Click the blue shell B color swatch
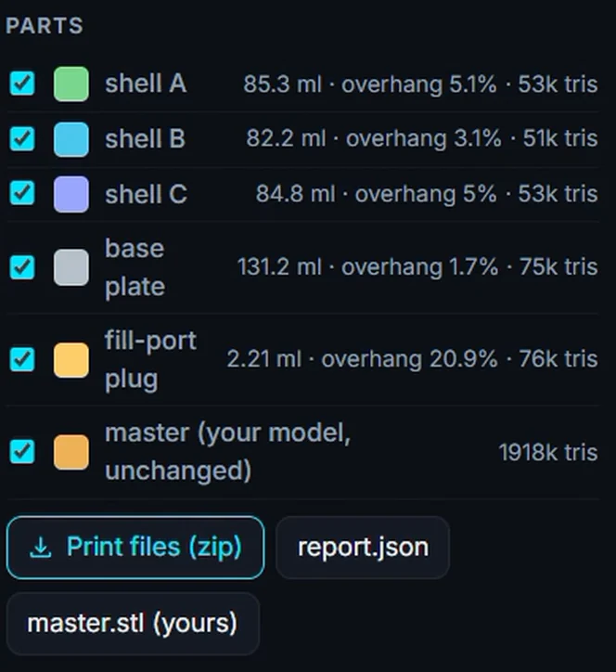The height and width of the screenshot is (672, 616). click(71, 139)
